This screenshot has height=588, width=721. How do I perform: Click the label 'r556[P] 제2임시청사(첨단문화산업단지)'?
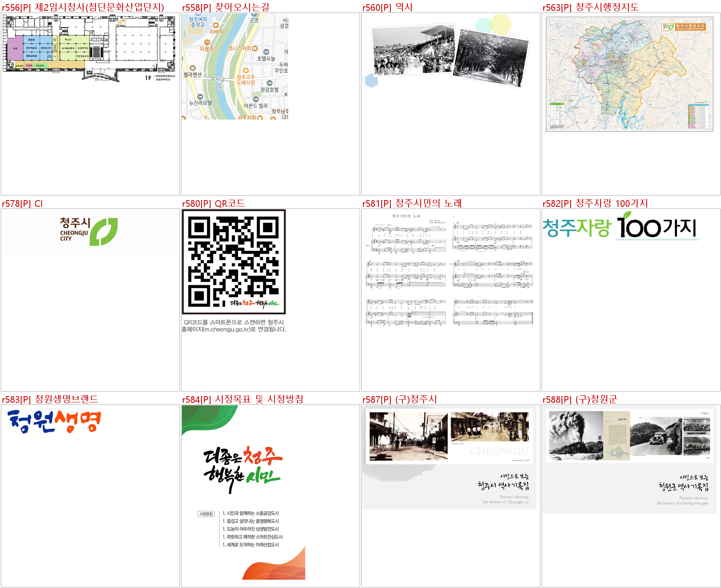point(83,7)
